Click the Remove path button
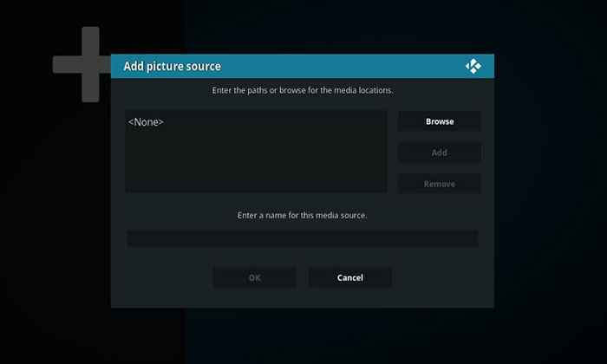 click(x=440, y=184)
